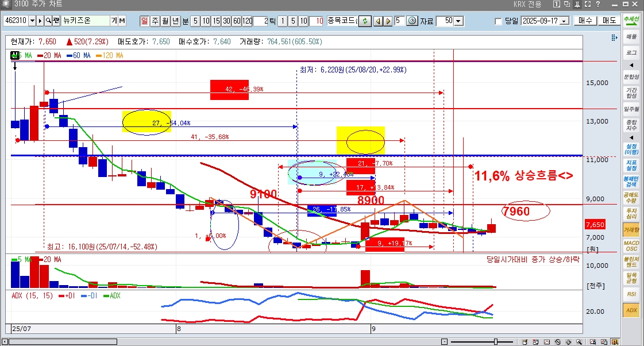Click the 기 button beside stock name

coord(114,21)
